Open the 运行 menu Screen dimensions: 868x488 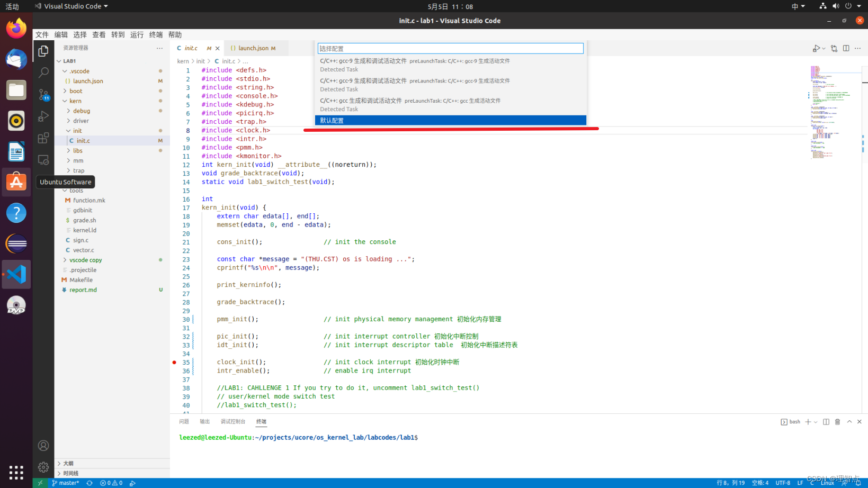137,35
